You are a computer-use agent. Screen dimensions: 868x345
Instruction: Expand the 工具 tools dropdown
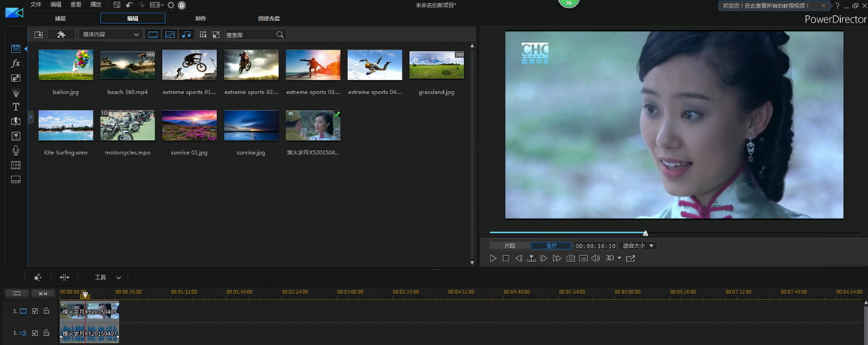[x=107, y=277]
